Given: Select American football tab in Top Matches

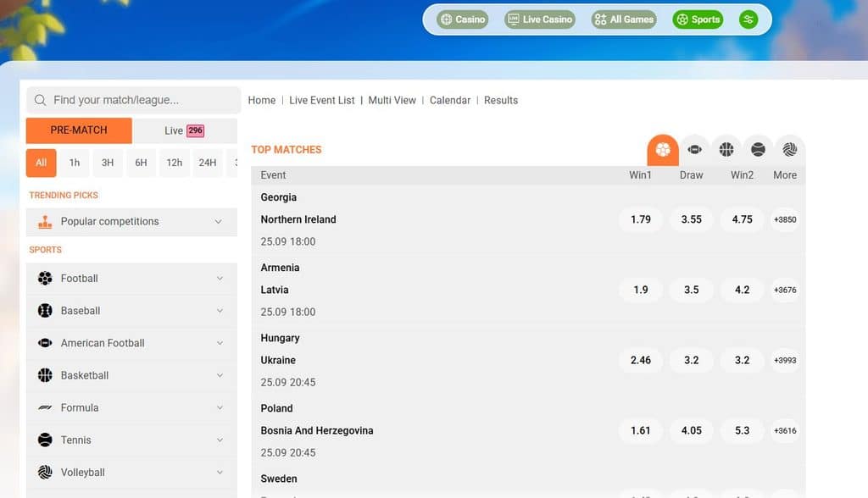Looking at the screenshot, I should pos(695,149).
